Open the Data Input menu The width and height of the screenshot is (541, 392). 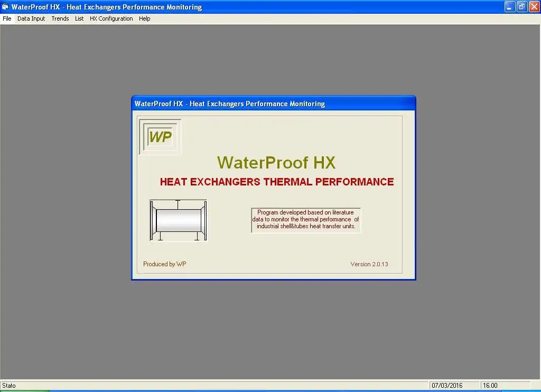pyautogui.click(x=31, y=18)
